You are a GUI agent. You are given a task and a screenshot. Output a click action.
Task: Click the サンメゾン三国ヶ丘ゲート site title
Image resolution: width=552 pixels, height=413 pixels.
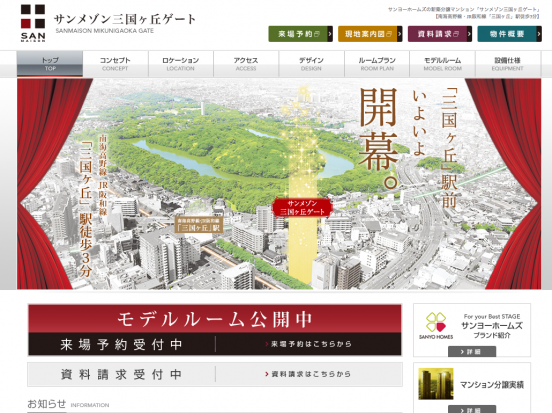125,20
